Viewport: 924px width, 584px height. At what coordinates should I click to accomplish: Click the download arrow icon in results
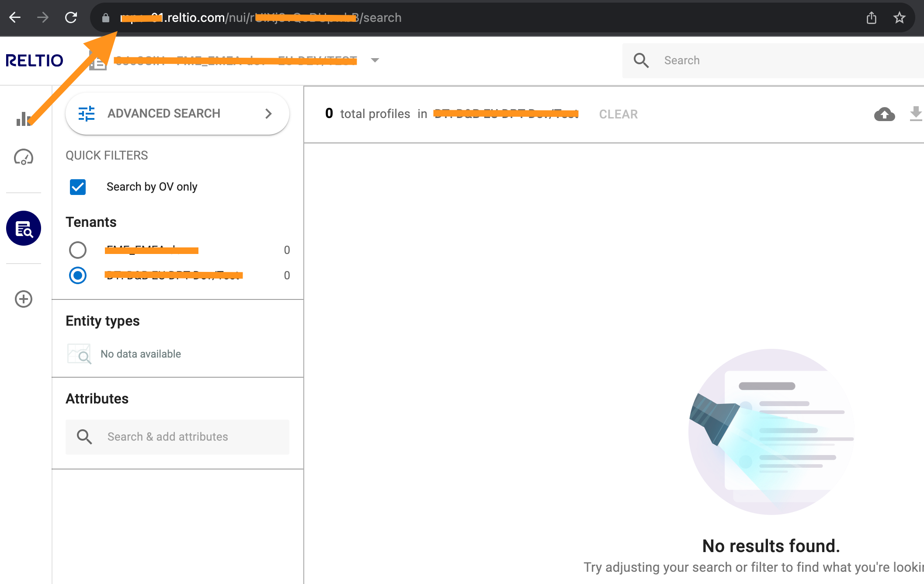(x=915, y=114)
